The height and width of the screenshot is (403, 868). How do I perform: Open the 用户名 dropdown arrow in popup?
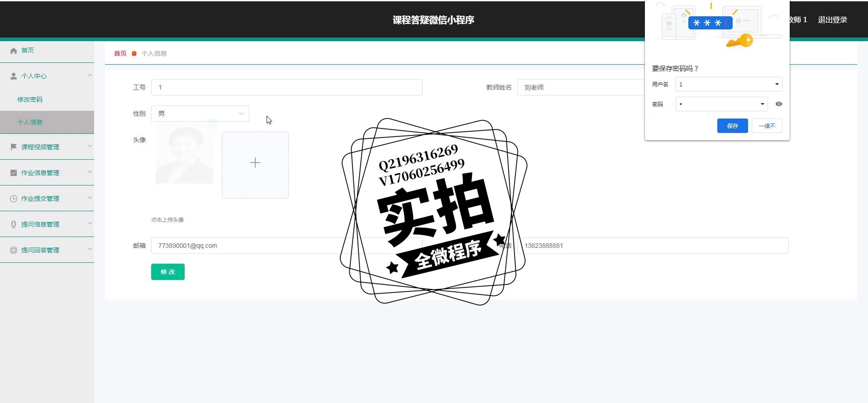click(777, 84)
